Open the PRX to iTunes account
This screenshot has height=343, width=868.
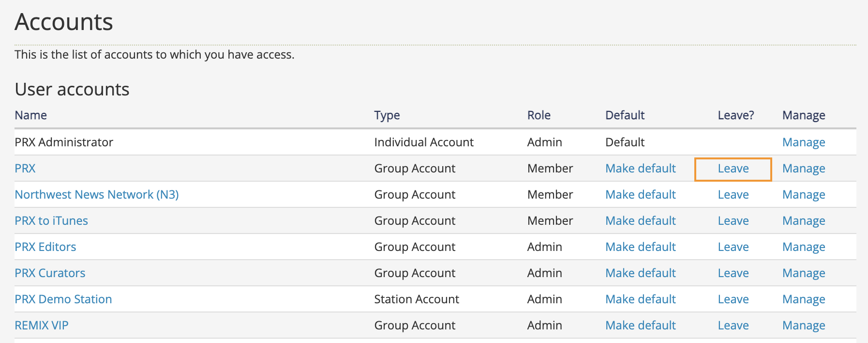click(x=51, y=220)
